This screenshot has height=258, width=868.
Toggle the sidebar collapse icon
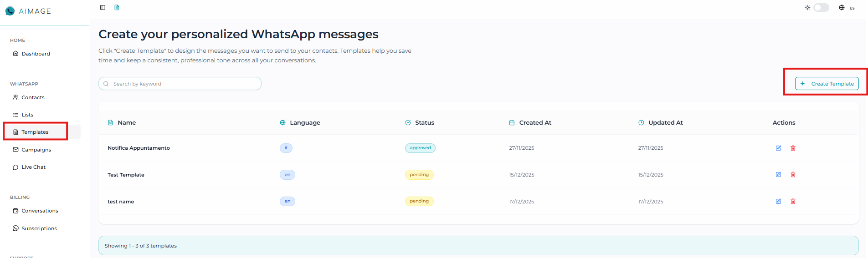pyautogui.click(x=103, y=7)
